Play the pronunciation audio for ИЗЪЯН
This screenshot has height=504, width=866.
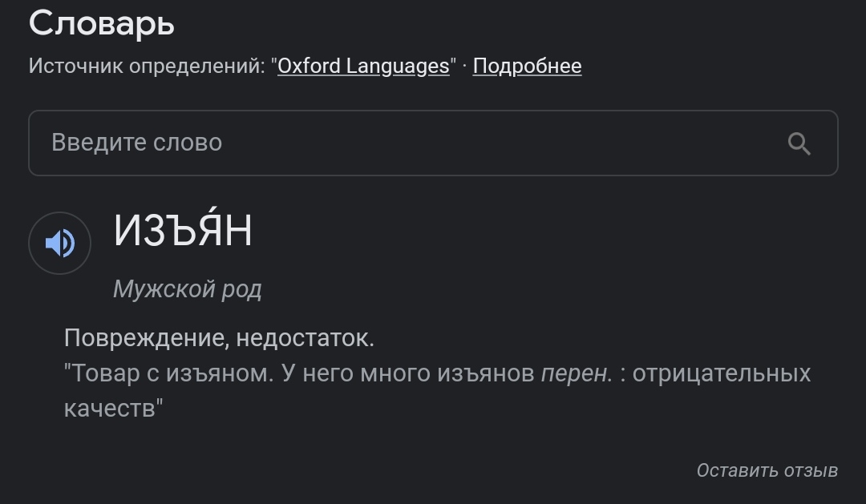pos(59,243)
